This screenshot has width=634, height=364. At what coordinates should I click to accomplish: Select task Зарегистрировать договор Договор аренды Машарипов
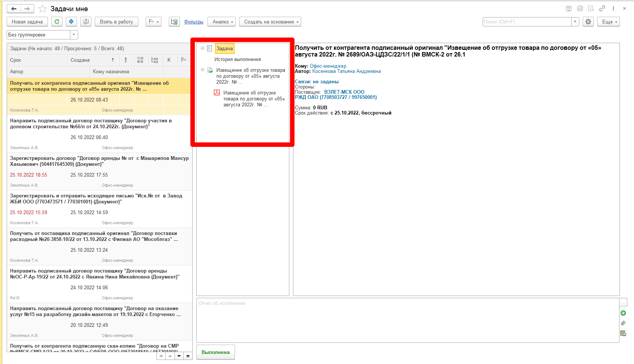[x=100, y=171]
